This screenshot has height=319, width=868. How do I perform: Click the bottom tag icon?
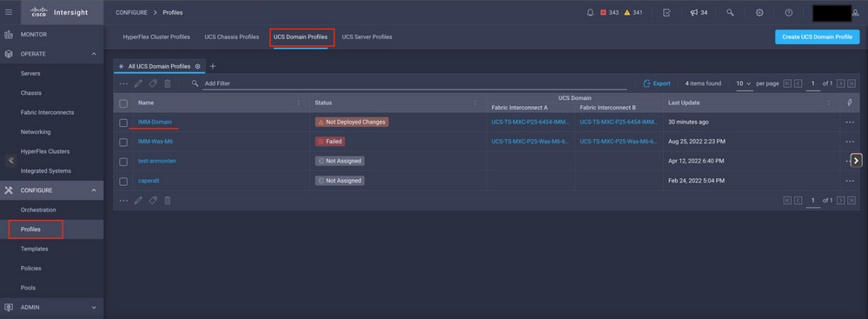[153, 200]
